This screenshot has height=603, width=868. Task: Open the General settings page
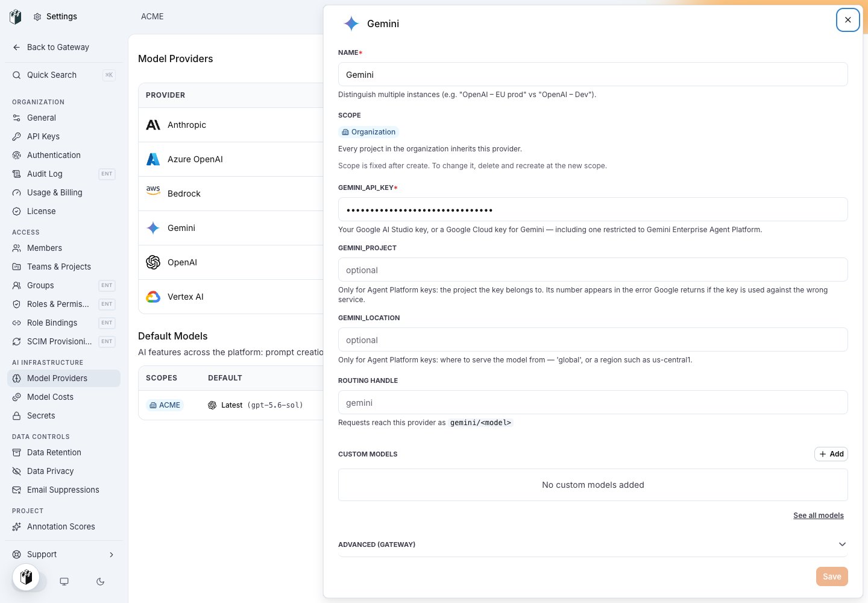[64, 118]
